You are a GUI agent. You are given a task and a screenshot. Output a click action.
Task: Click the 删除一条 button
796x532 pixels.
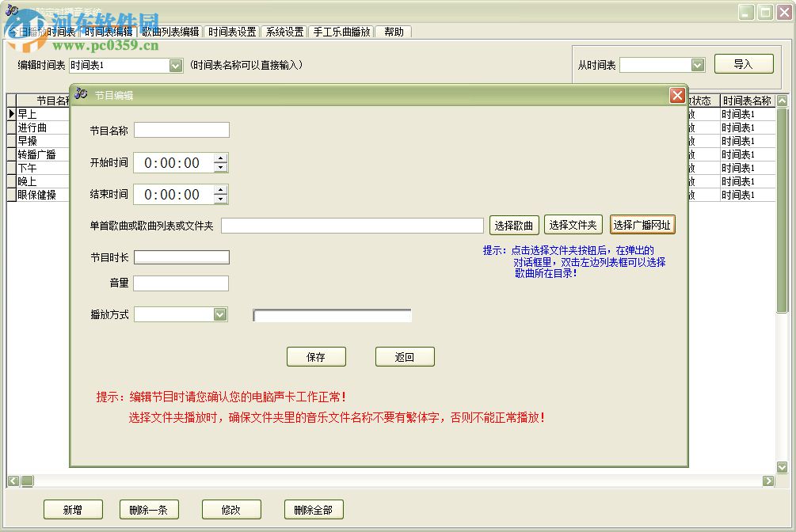(x=149, y=510)
